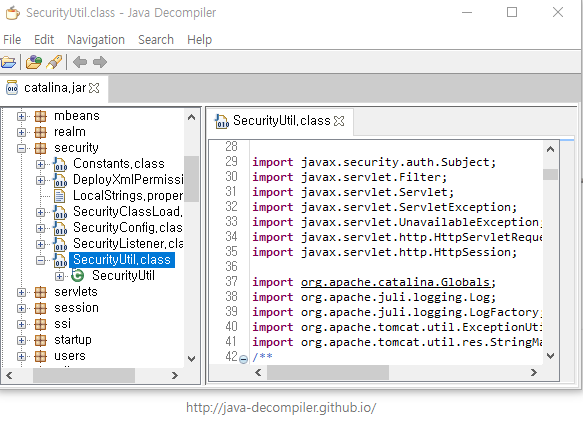583x423 pixels.
Task: Click the Backward arrow toolbar icon
Action: pos(80,62)
